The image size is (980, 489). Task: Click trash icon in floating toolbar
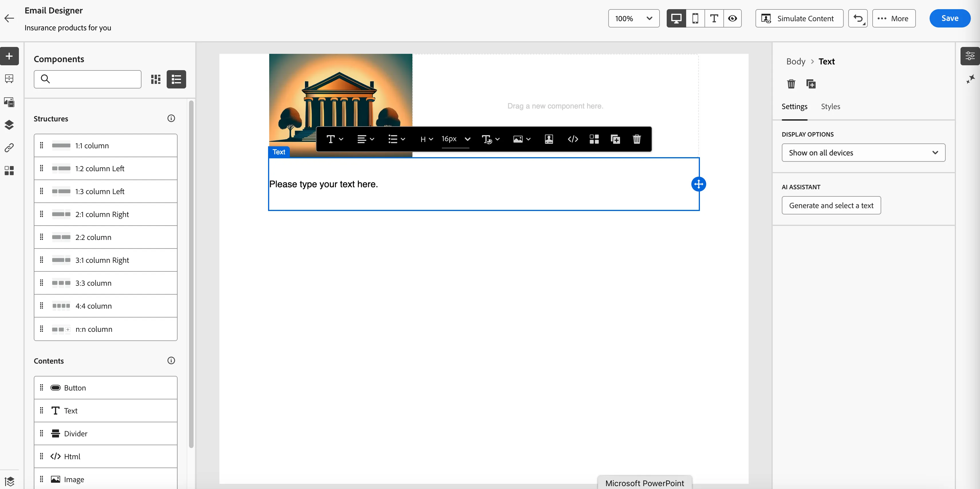(x=636, y=139)
